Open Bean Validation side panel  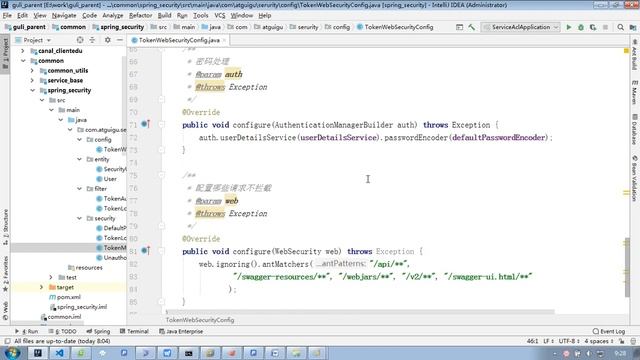[x=635, y=178]
